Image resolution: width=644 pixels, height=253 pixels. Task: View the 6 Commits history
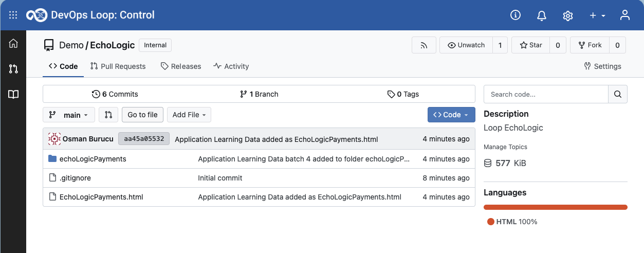pos(115,94)
